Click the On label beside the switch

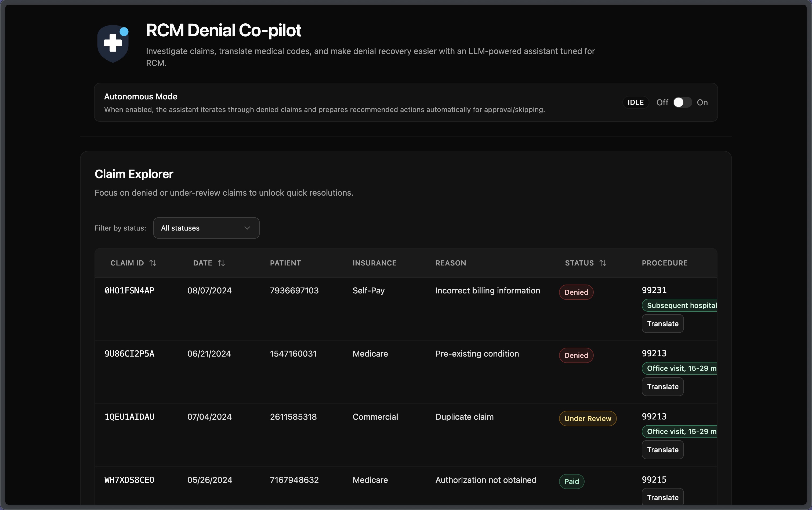tap(702, 102)
